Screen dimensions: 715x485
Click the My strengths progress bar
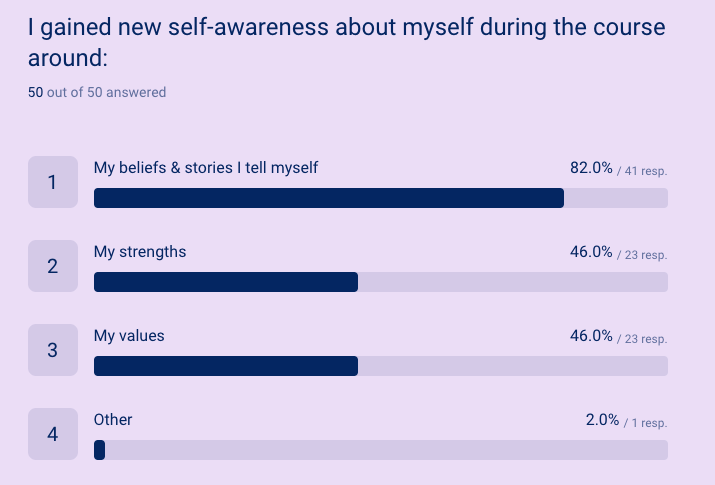pyautogui.click(x=380, y=282)
